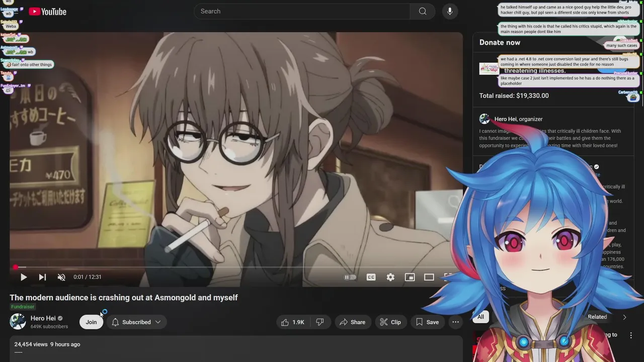Click the Total raised: $19,330.00 text
Viewport: 644px width, 362px height.
514,96
